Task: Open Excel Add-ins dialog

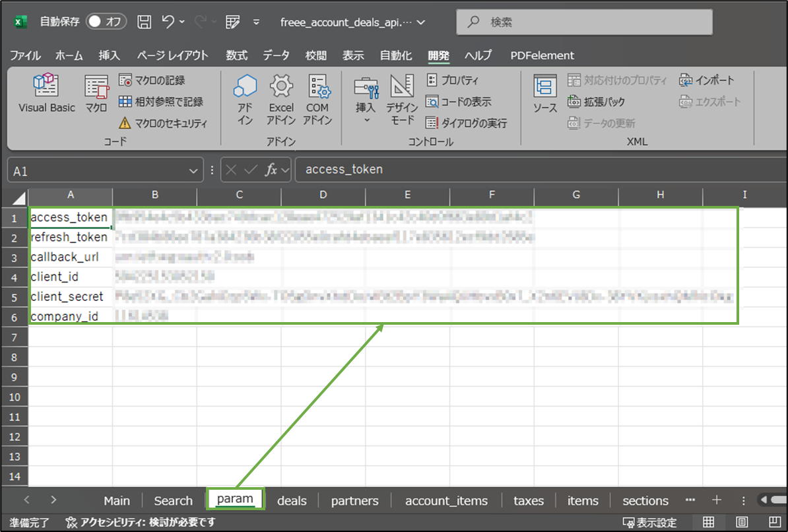Action: 281,99
